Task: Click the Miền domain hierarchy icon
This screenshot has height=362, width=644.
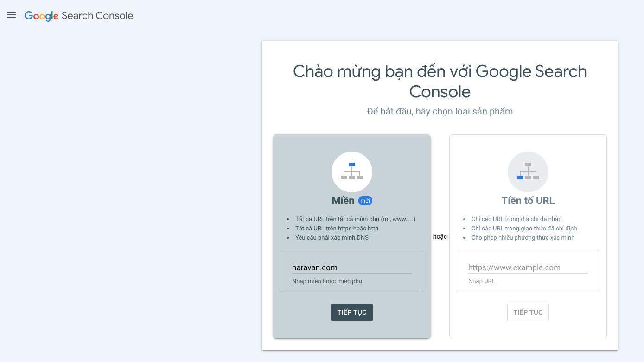Action: [x=352, y=172]
